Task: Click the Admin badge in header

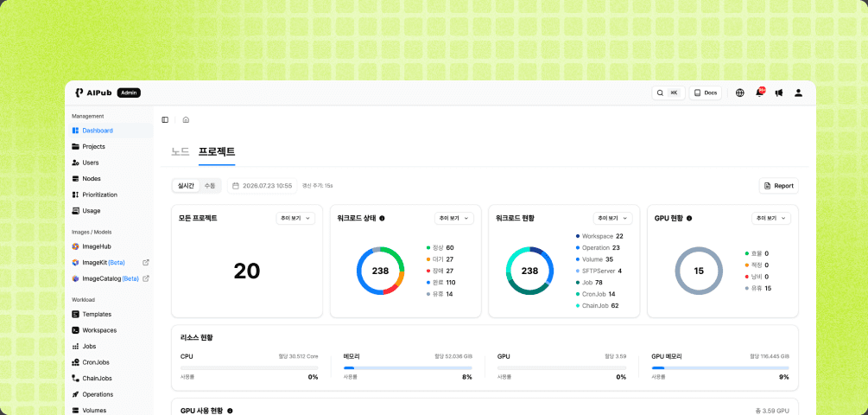Action: (x=129, y=93)
